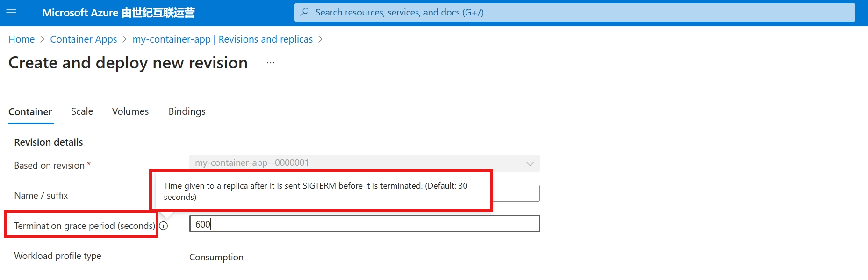Click the Create and deploy new revision title
This screenshot has height=280, width=868.
click(128, 63)
